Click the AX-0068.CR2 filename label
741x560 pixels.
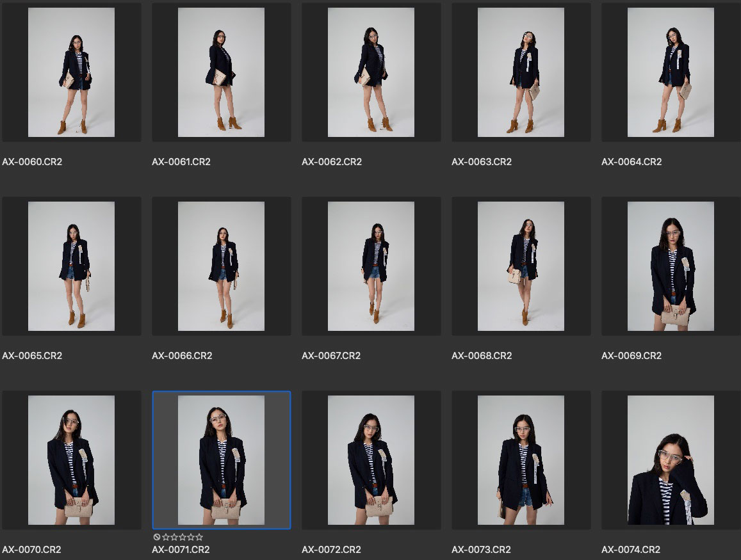[482, 356]
